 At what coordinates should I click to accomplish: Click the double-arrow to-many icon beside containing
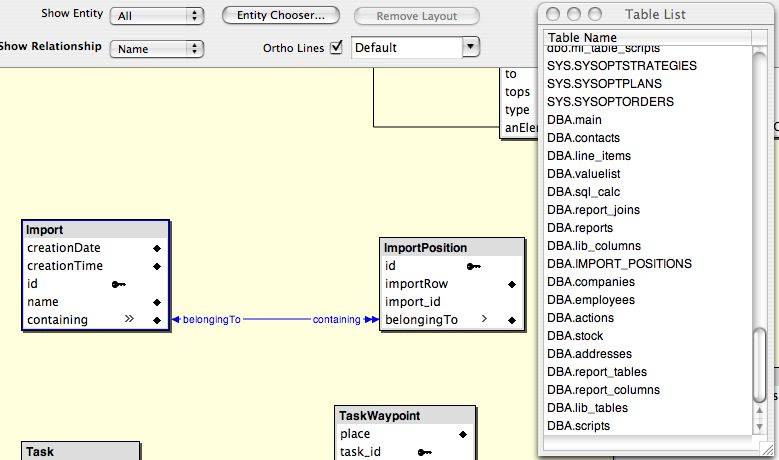(x=129, y=318)
